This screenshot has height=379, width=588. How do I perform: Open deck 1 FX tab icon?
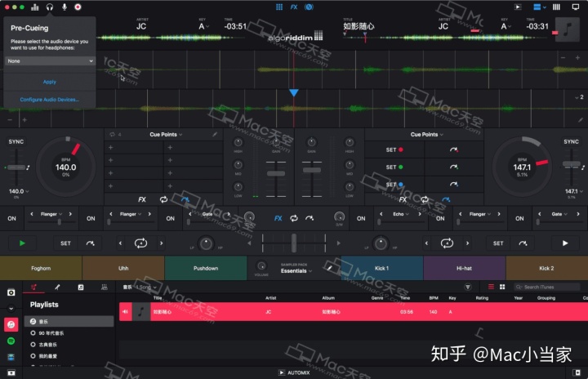point(142,199)
